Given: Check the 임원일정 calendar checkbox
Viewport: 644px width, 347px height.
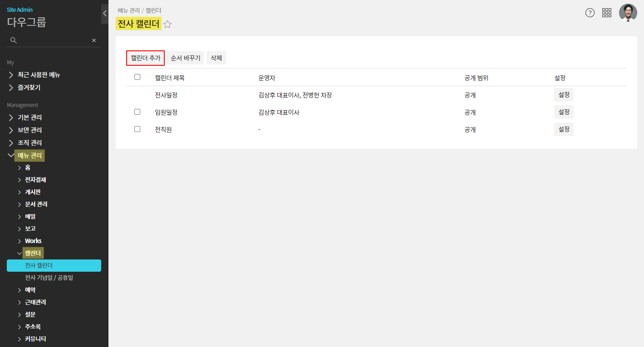Looking at the screenshot, I should [138, 112].
